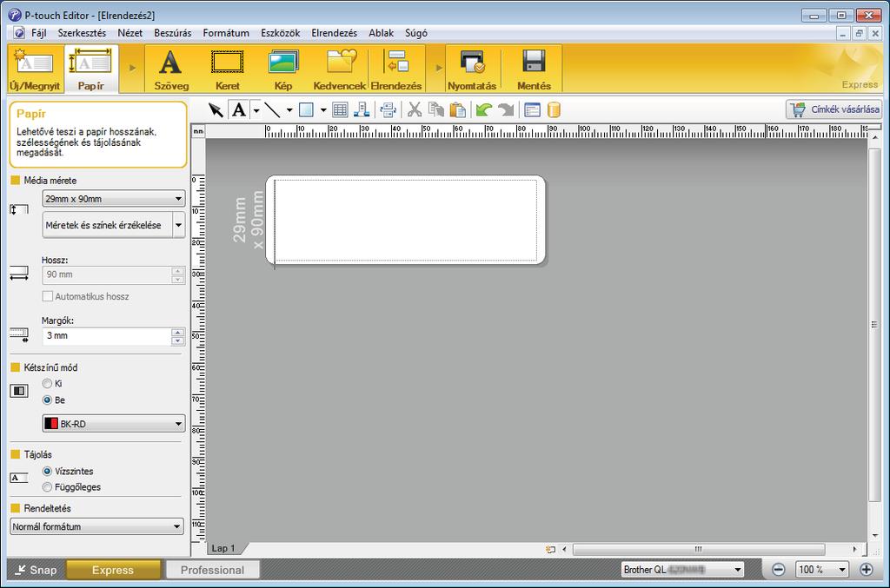Expand ribbon arrow after Papír
This screenshot has width=890, height=588.
(x=132, y=68)
